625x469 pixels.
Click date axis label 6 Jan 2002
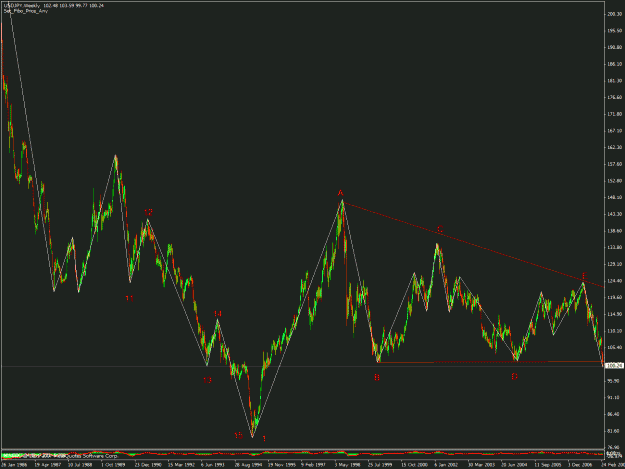coord(446,465)
